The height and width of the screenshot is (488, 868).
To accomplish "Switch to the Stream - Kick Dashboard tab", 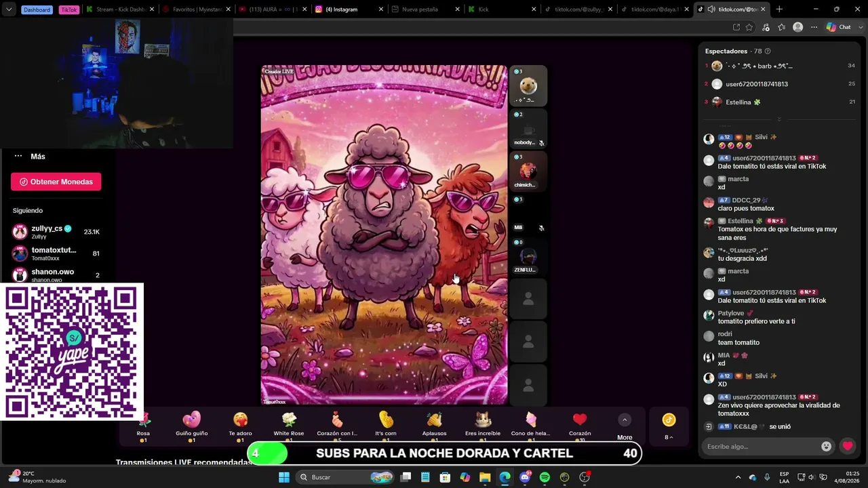I will 119,9.
